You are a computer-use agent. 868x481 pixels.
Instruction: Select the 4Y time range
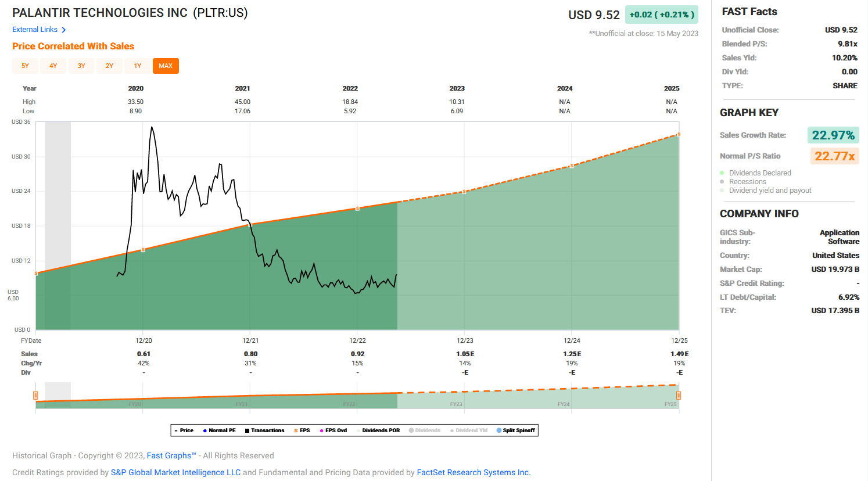tap(53, 66)
